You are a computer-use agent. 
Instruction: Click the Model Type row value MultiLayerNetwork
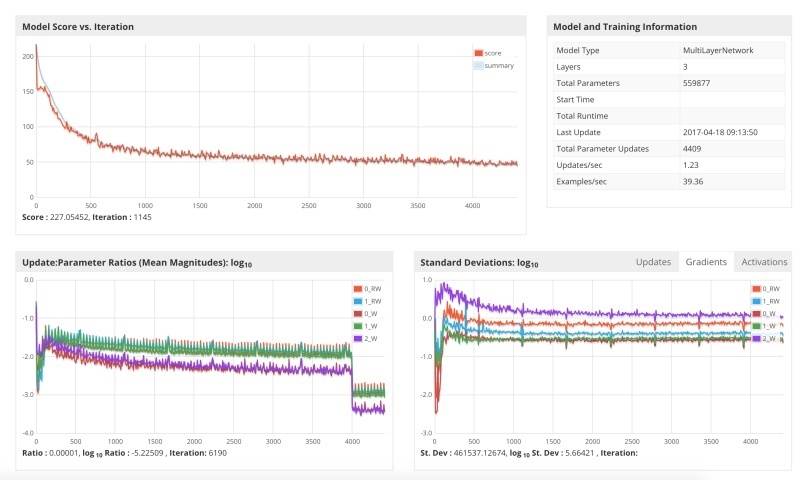[718, 50]
